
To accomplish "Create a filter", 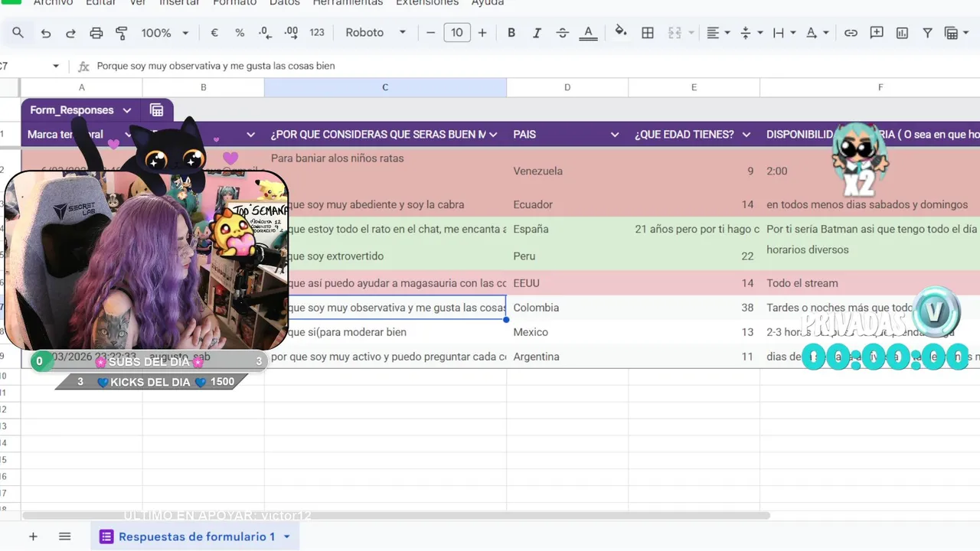I will tap(927, 33).
